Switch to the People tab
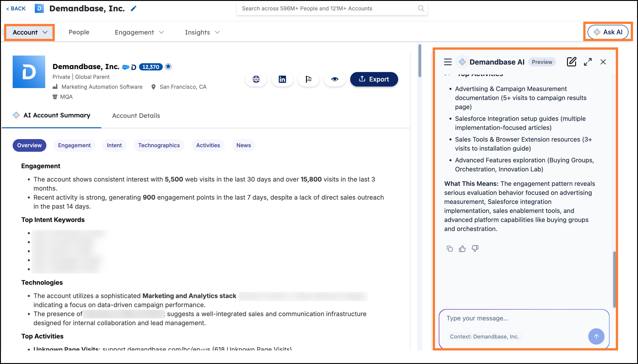The width and height of the screenshot is (638, 364). pos(79,32)
